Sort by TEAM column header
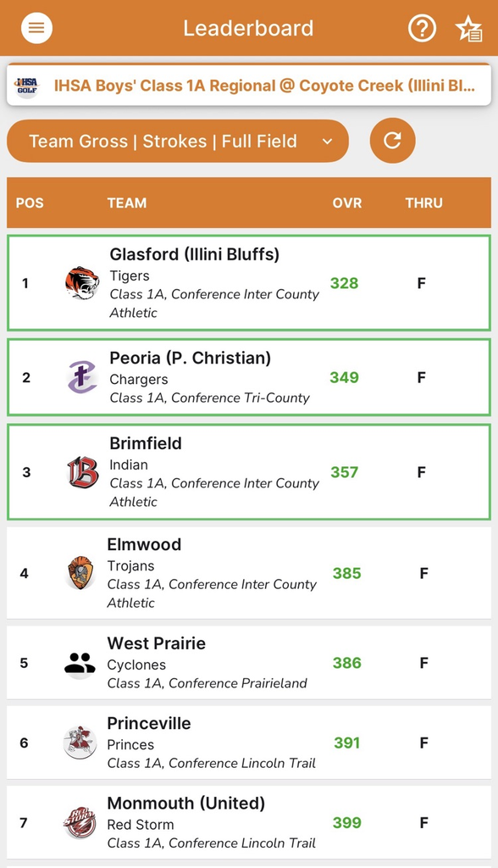 click(127, 203)
